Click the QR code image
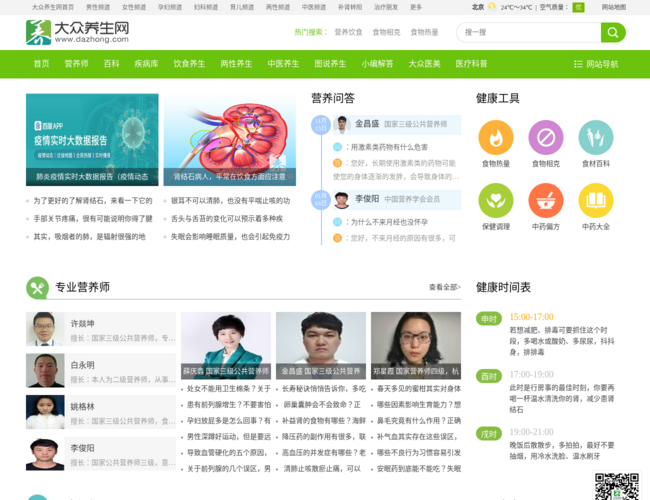 point(616,486)
